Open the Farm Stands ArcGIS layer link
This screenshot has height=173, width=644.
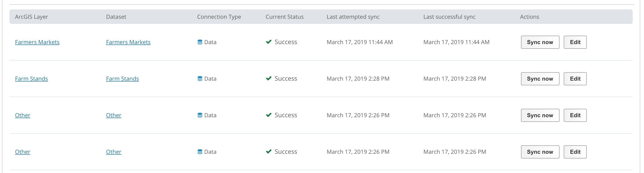click(x=31, y=79)
